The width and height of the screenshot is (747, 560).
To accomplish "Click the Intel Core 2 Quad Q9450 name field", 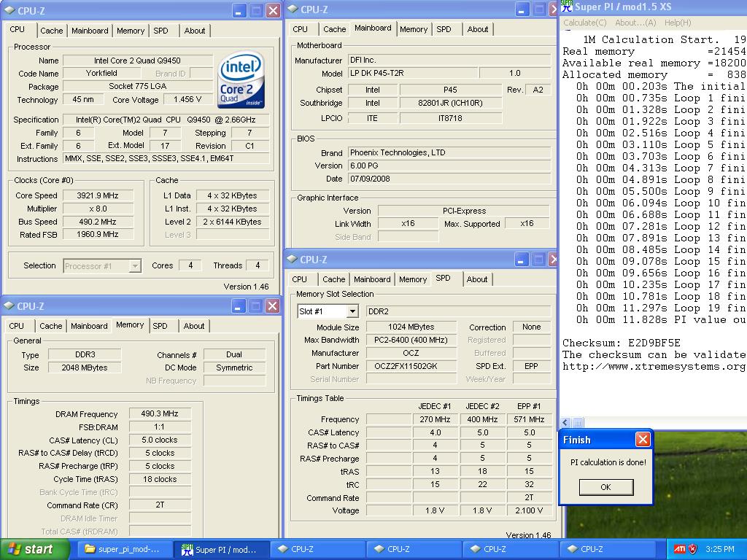I will click(137, 61).
